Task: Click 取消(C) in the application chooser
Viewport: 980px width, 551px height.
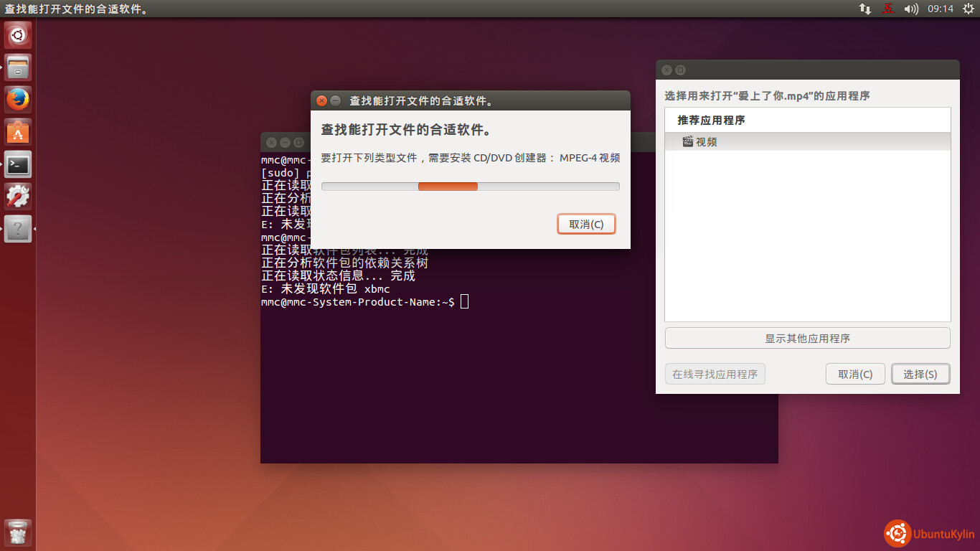Action: 855,374
